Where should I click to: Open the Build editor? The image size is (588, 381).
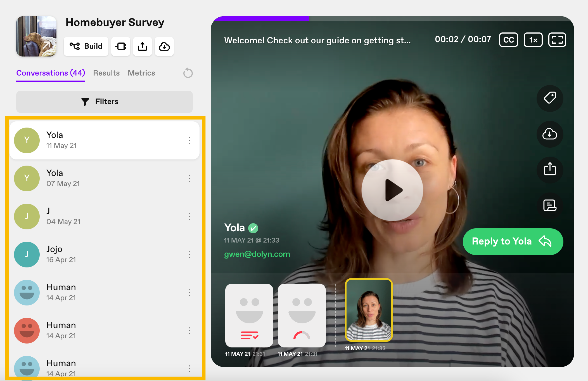tap(86, 46)
